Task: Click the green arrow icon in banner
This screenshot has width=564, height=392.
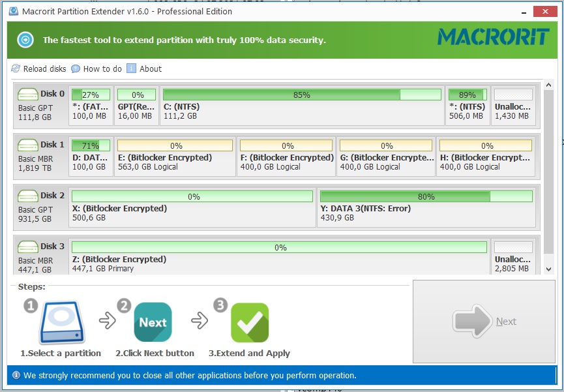Action: 25,40
